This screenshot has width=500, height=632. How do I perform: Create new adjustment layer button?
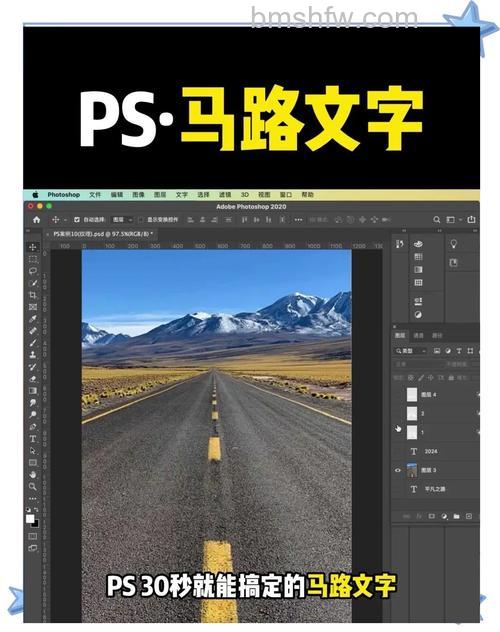coord(444,516)
